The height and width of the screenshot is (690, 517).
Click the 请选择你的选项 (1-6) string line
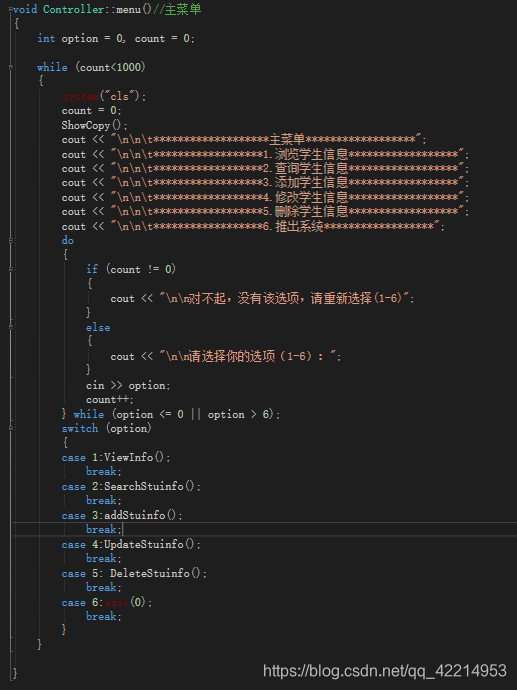[x=226, y=356]
